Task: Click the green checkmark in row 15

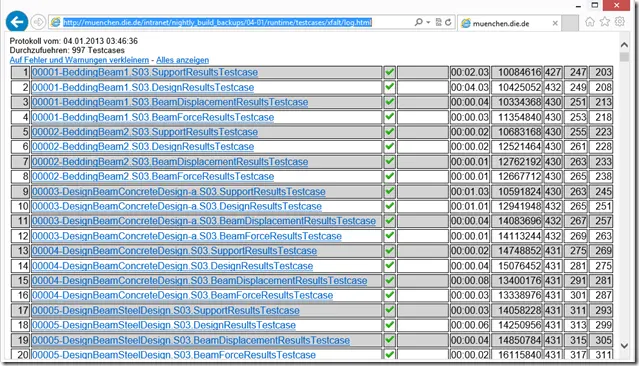Action: pyautogui.click(x=390, y=280)
